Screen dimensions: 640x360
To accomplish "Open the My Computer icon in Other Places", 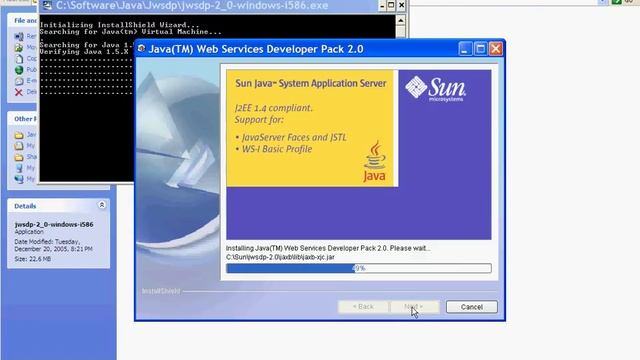I will (x=19, y=168).
